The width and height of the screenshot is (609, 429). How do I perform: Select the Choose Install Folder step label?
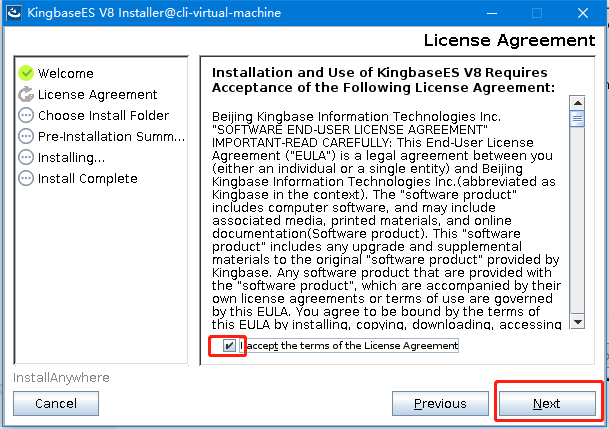103,115
